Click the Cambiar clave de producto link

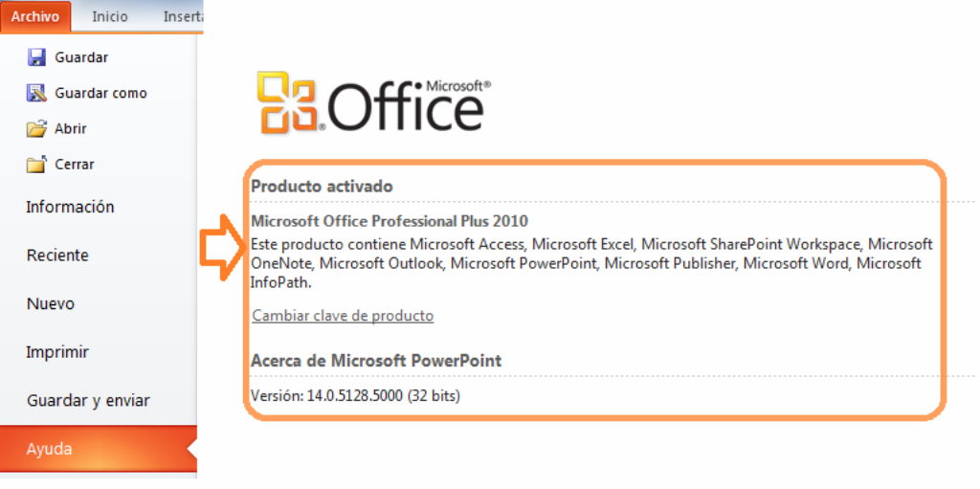(343, 315)
